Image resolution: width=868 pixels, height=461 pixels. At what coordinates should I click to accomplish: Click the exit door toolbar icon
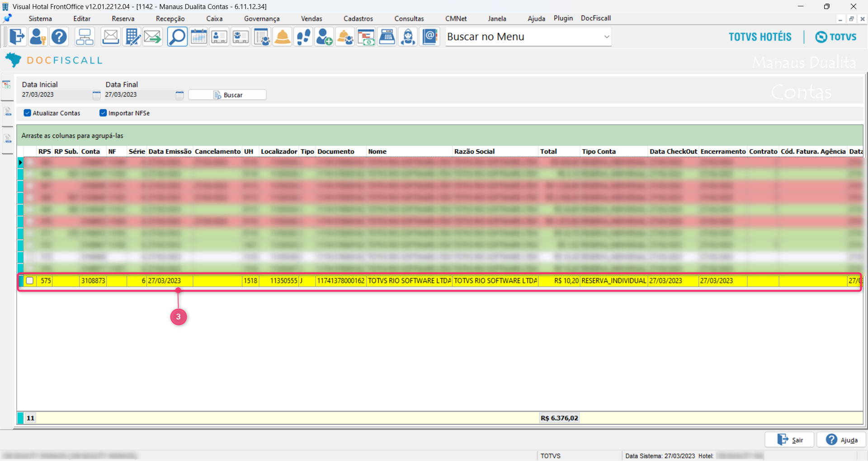point(17,37)
